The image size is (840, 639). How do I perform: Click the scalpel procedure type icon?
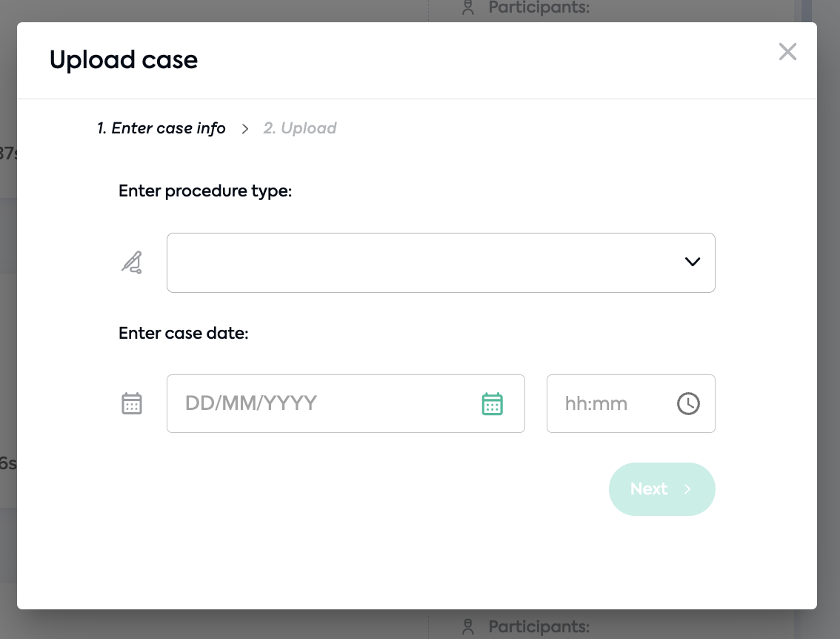tap(132, 262)
